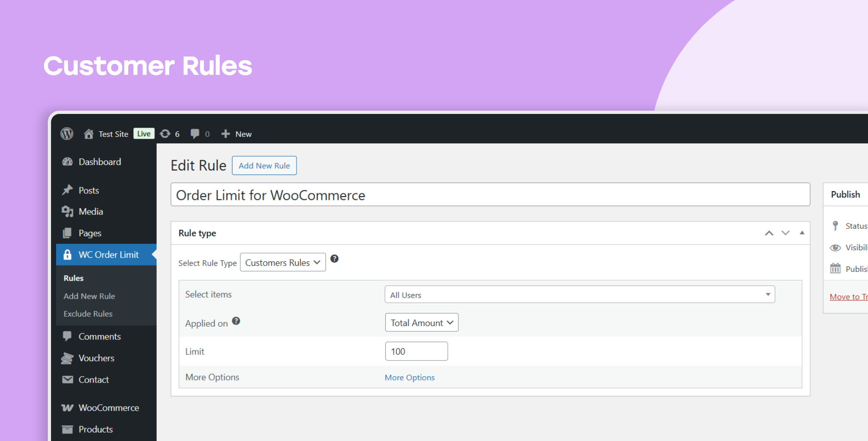Open Media via the sidebar icon
868x441 pixels.
coord(68,211)
